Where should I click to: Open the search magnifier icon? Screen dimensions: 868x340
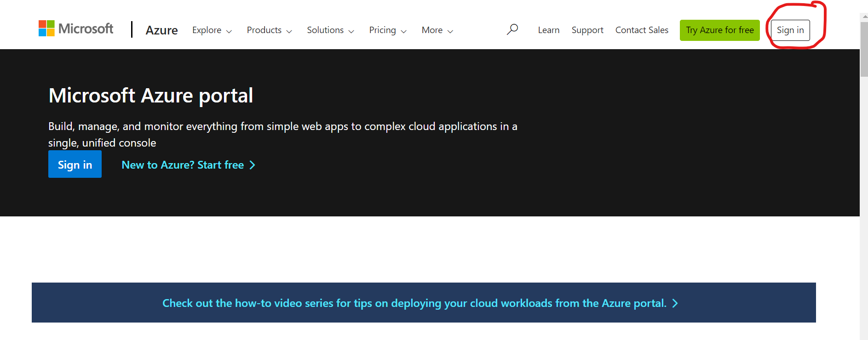(512, 30)
